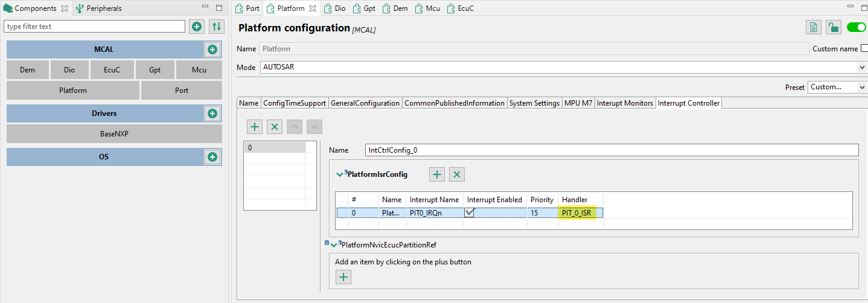This screenshot has width=868, height=303.
Task: Open the component documentation page icon
Action: (813, 27)
